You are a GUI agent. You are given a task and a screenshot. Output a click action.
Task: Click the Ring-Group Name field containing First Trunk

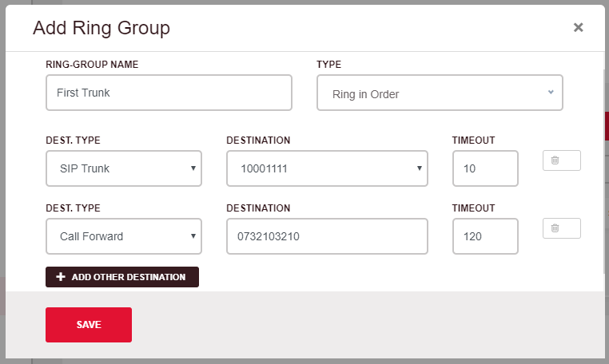(x=169, y=93)
